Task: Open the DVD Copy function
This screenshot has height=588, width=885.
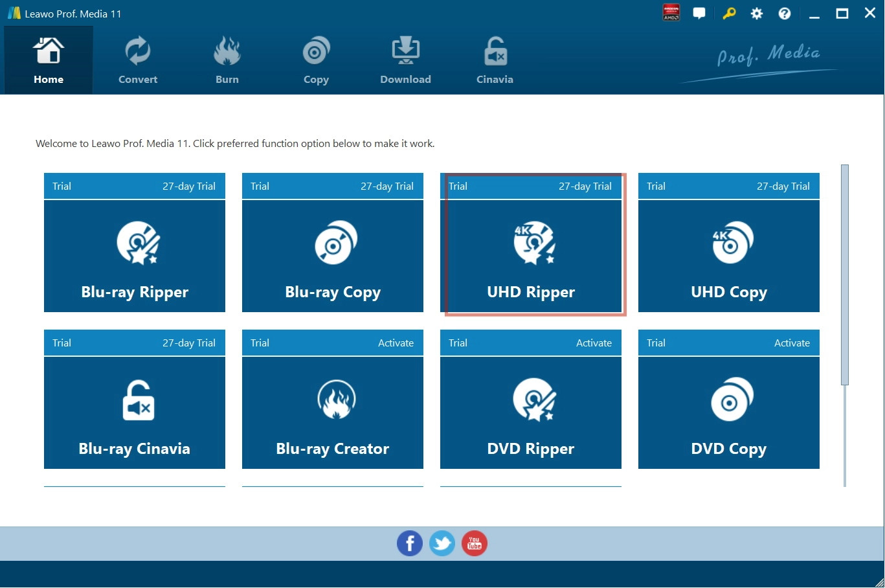Action: [728, 413]
